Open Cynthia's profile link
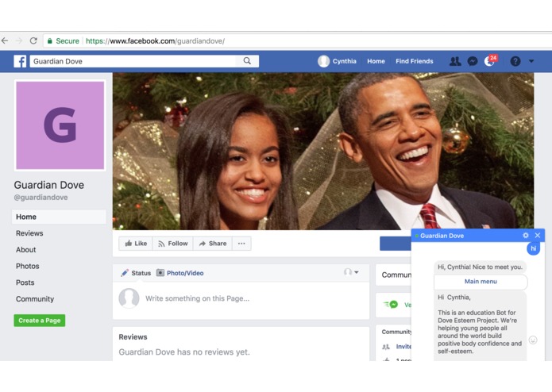 tap(338, 61)
